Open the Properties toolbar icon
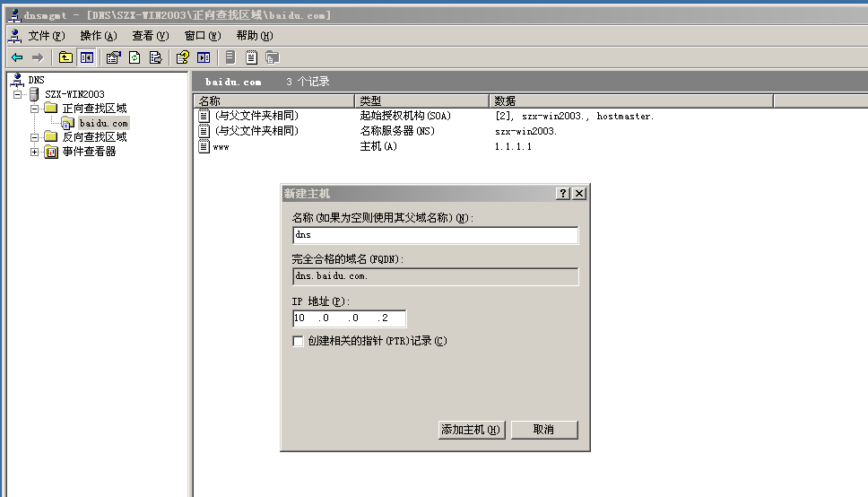The height and width of the screenshot is (497, 868). [114, 57]
